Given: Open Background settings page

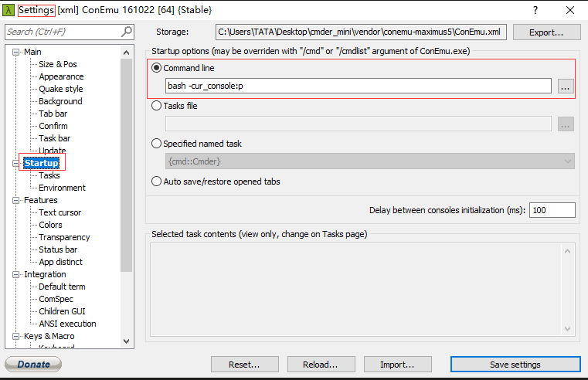Looking at the screenshot, I should point(60,101).
